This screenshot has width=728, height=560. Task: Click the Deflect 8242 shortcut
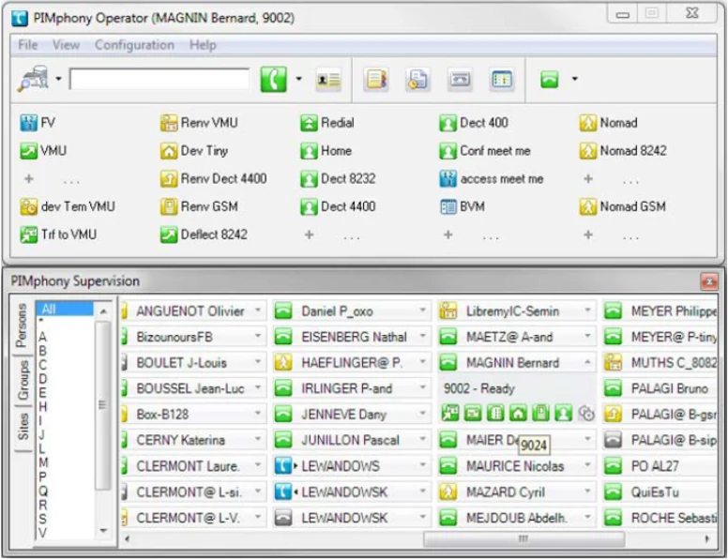(204, 235)
